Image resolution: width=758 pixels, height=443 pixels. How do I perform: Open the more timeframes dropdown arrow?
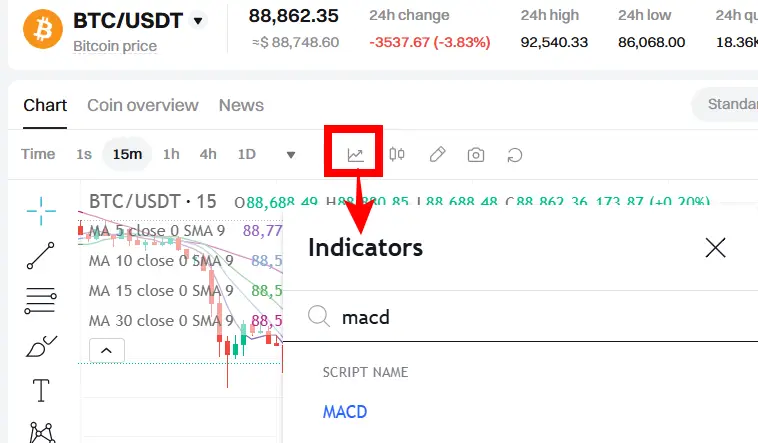291,155
